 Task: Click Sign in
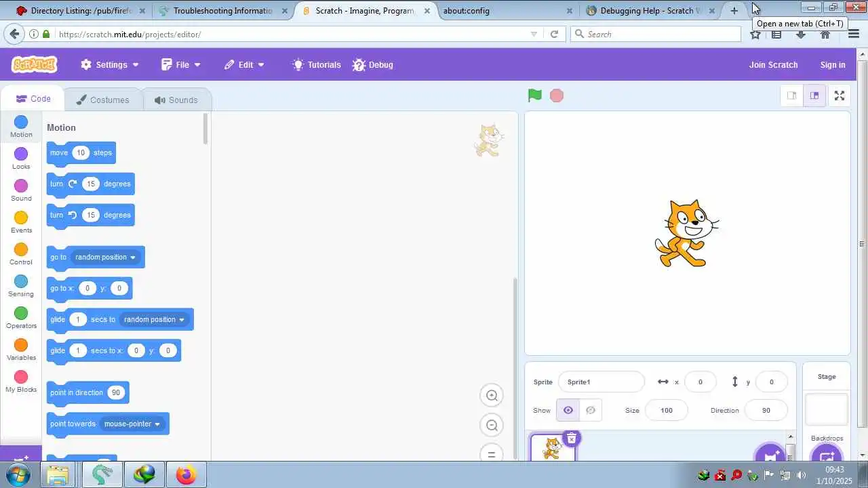click(x=833, y=65)
